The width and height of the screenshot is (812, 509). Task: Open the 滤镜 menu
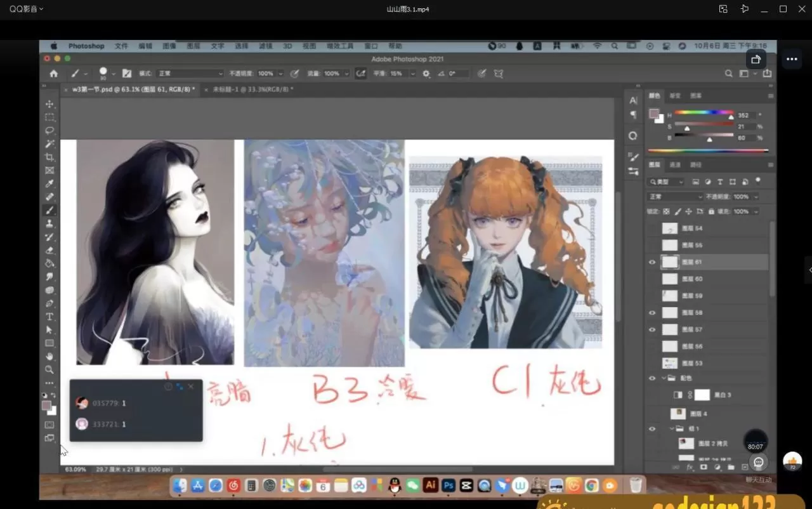tap(265, 46)
